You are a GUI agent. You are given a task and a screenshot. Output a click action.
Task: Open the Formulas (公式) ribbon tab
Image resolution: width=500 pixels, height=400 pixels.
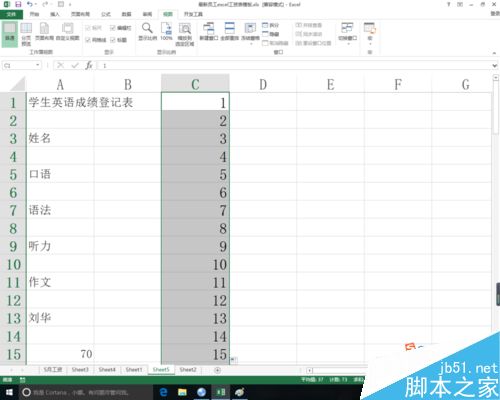pos(106,14)
